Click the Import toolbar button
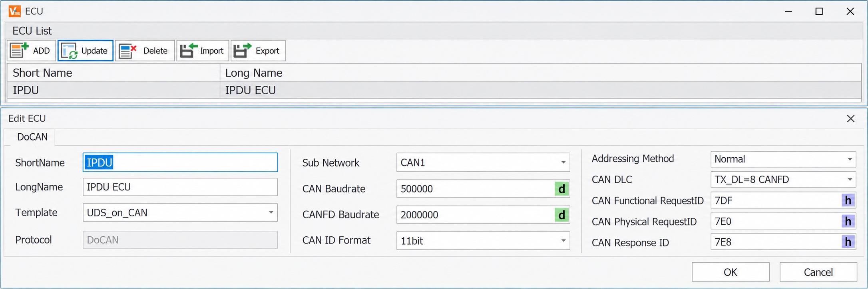Viewport: 868px width, 289px height. tap(203, 51)
